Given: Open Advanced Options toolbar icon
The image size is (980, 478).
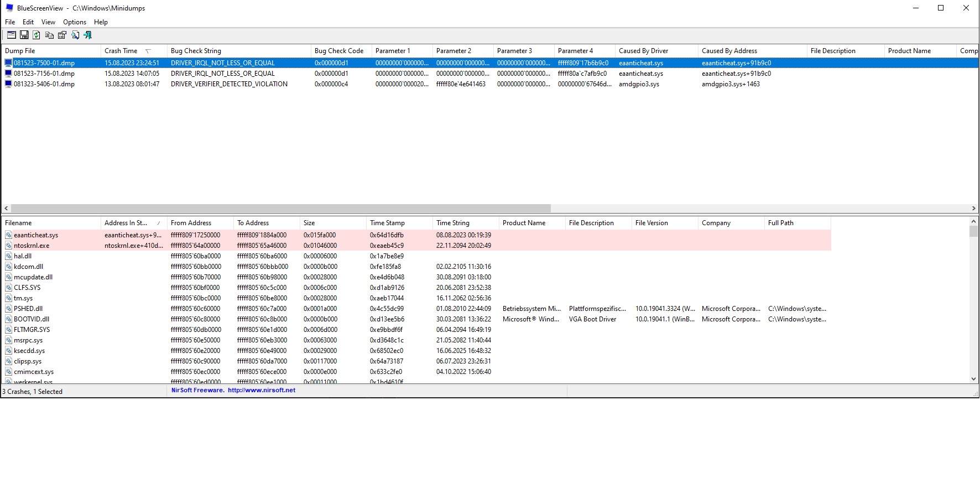Looking at the screenshot, I should click(x=11, y=35).
